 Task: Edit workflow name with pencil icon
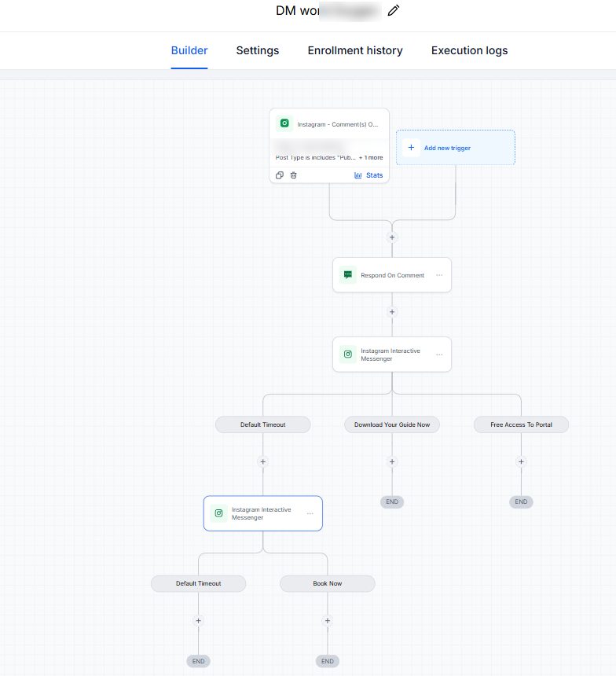click(x=393, y=10)
